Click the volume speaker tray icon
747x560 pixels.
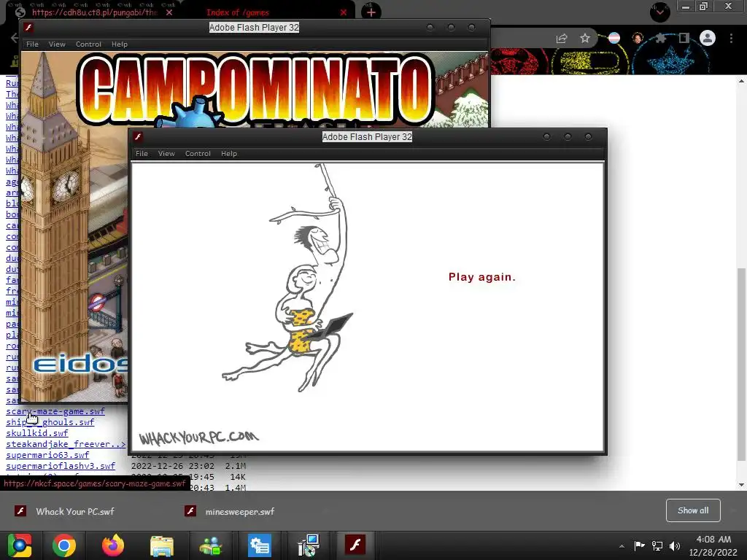[675, 545]
